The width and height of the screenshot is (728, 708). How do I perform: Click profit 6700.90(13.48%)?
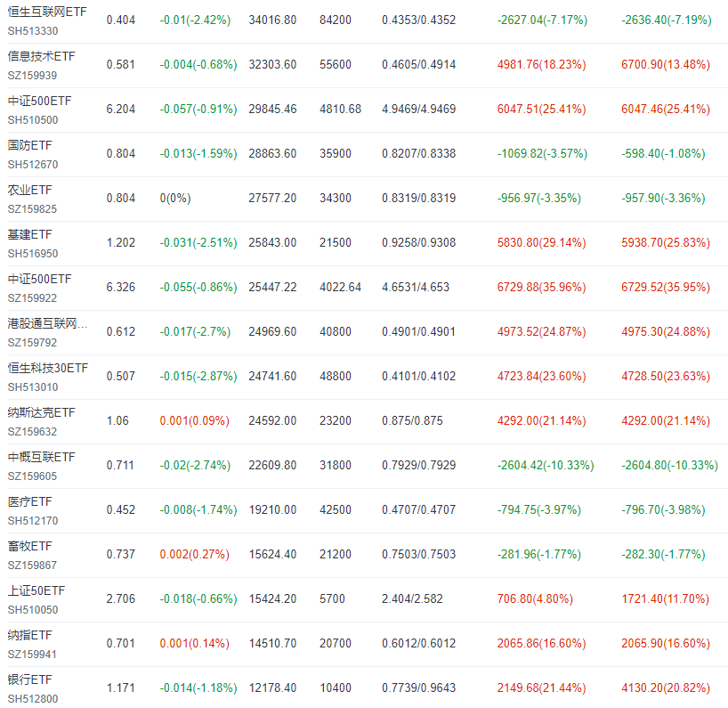[x=666, y=66]
